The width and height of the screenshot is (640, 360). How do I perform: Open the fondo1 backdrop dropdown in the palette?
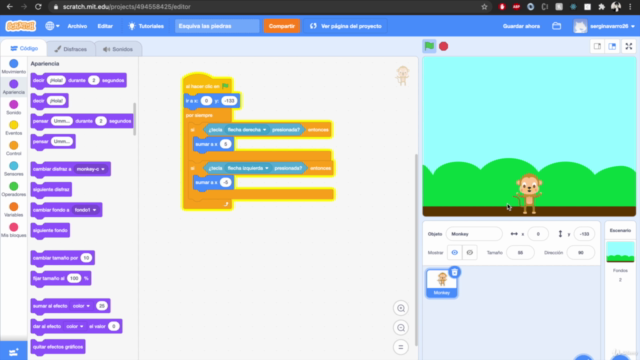85,210
